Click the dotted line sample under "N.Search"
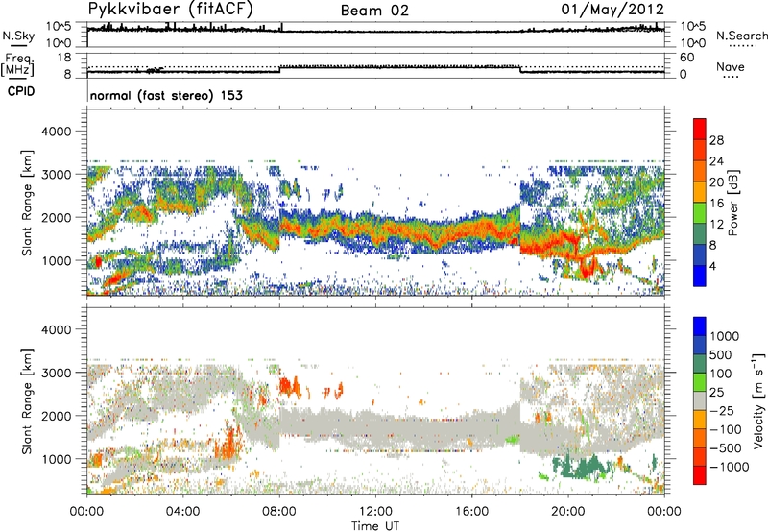The image size is (768, 532). point(743,46)
